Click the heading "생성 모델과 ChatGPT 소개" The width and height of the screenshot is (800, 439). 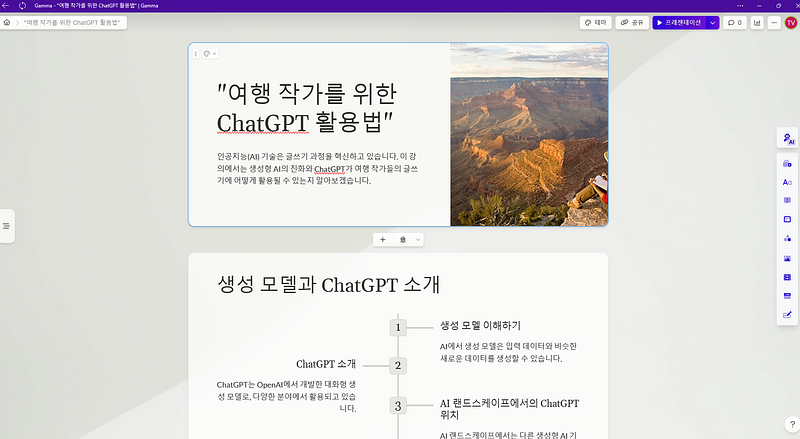(329, 284)
